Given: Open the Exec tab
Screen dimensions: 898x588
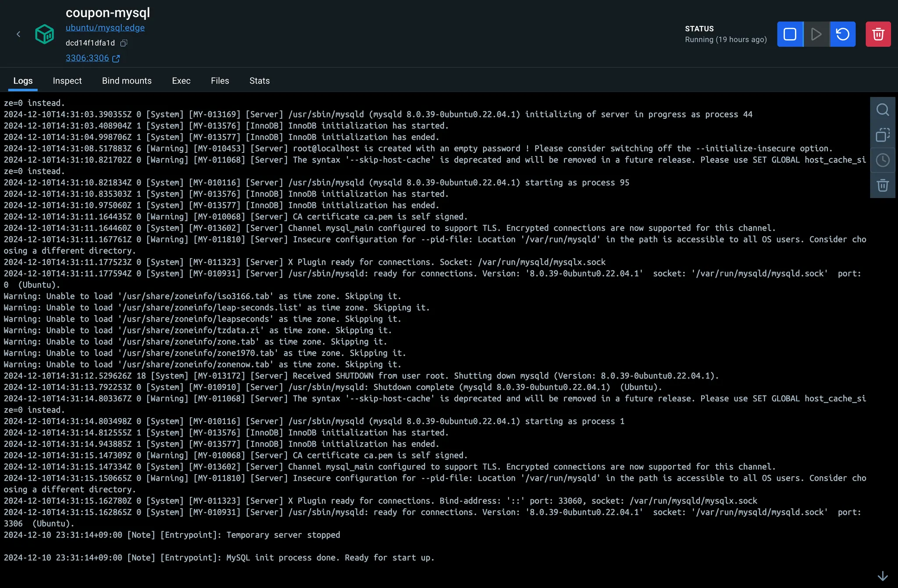Looking at the screenshot, I should pos(181,81).
